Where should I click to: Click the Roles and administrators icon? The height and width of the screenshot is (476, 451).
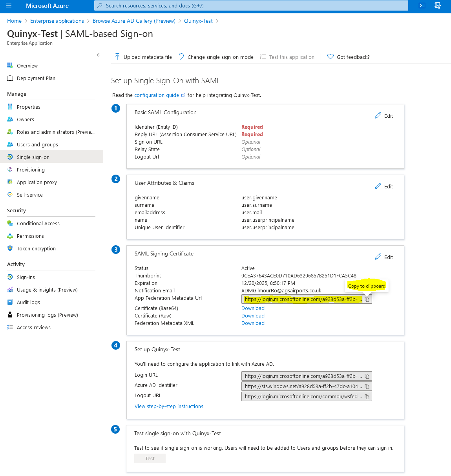point(10,132)
